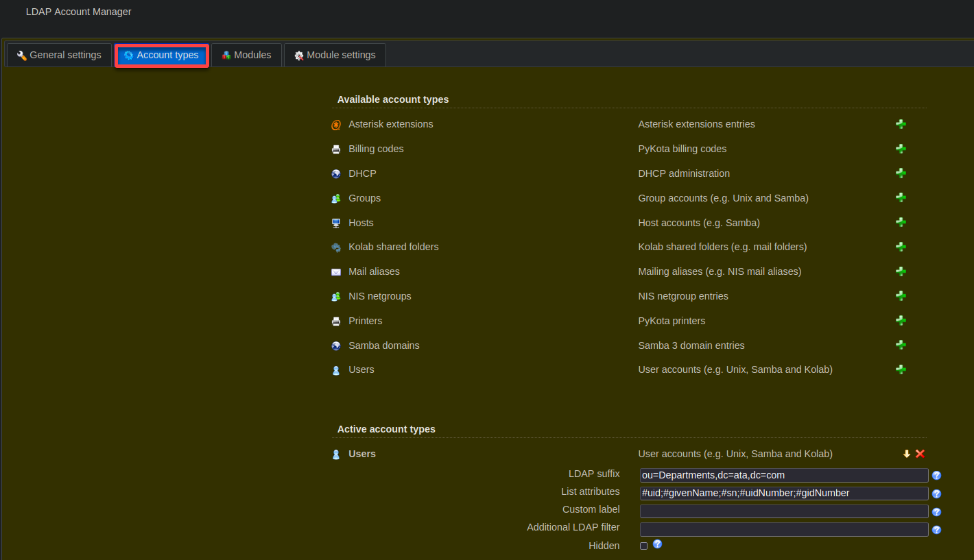Open help for Additional LDAP filter field

(x=936, y=530)
